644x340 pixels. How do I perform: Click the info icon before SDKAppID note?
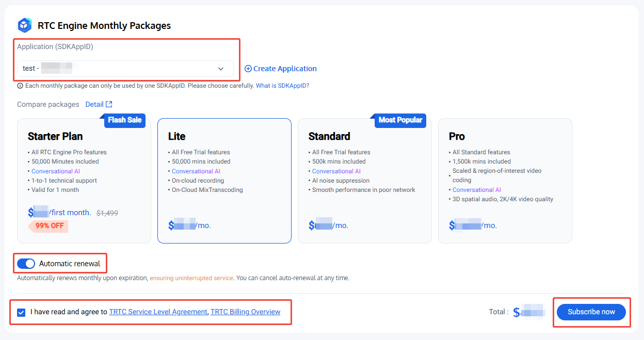(20, 86)
